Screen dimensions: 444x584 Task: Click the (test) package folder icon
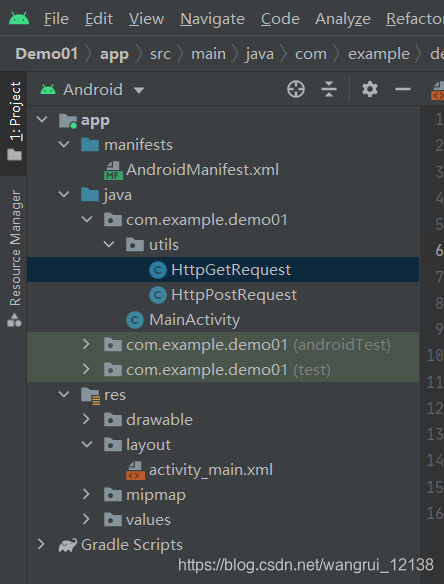(112, 369)
